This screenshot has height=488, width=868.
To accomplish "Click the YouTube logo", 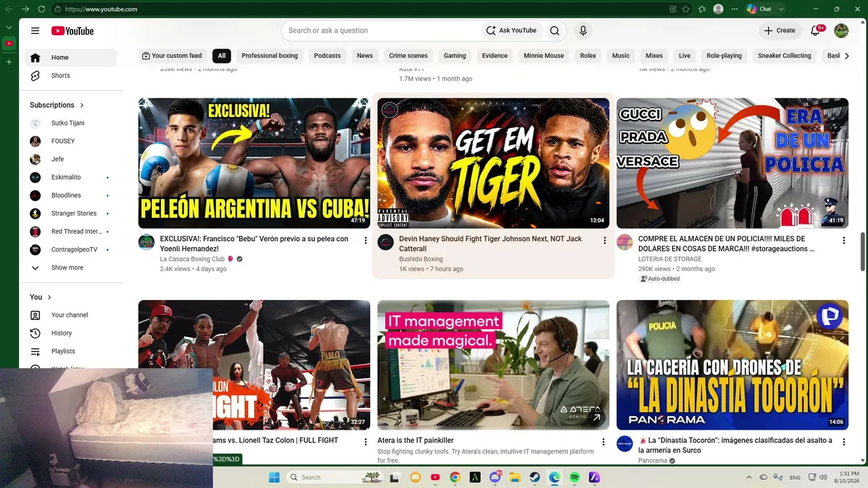I will (72, 30).
